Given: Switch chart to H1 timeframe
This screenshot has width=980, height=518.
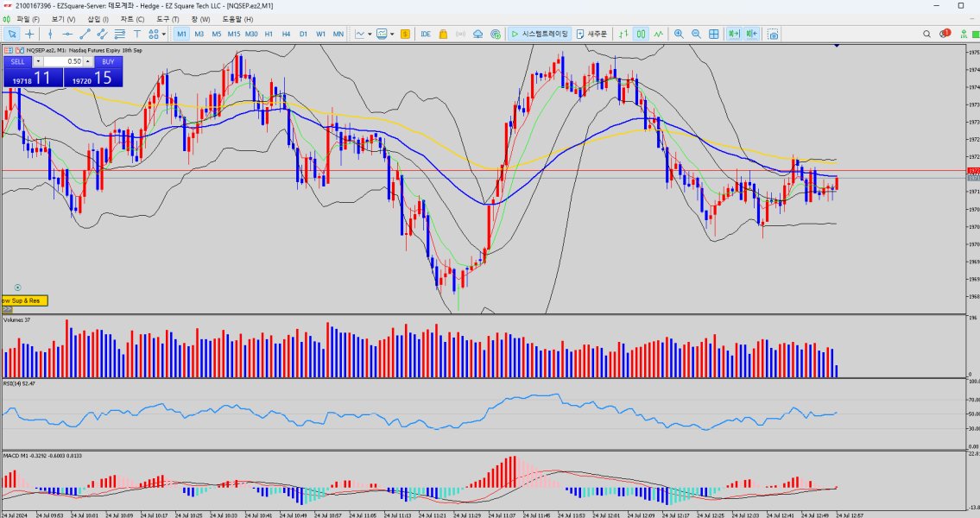Looking at the screenshot, I should pyautogui.click(x=269, y=34).
